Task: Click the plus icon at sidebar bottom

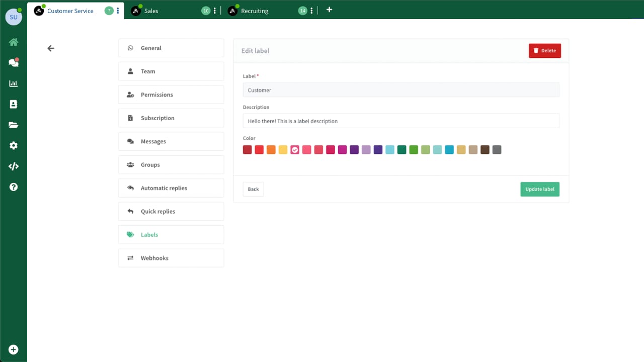Action: [14, 349]
